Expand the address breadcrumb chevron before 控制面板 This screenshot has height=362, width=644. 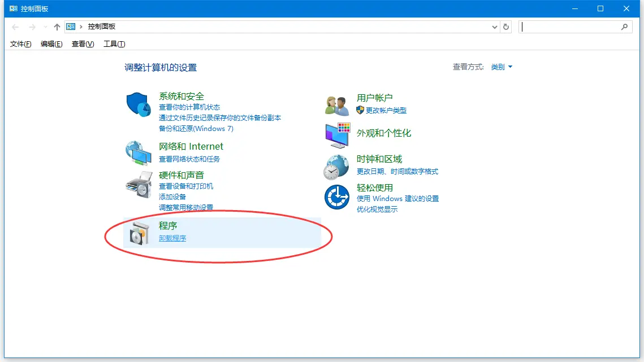coord(81,27)
